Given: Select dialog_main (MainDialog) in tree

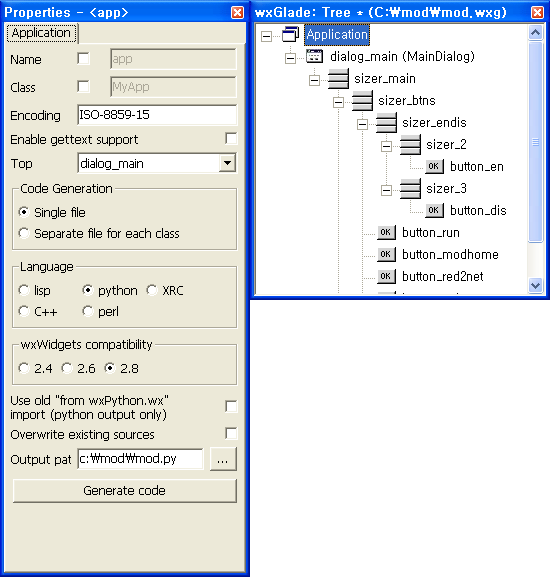Looking at the screenshot, I should pos(402,57).
